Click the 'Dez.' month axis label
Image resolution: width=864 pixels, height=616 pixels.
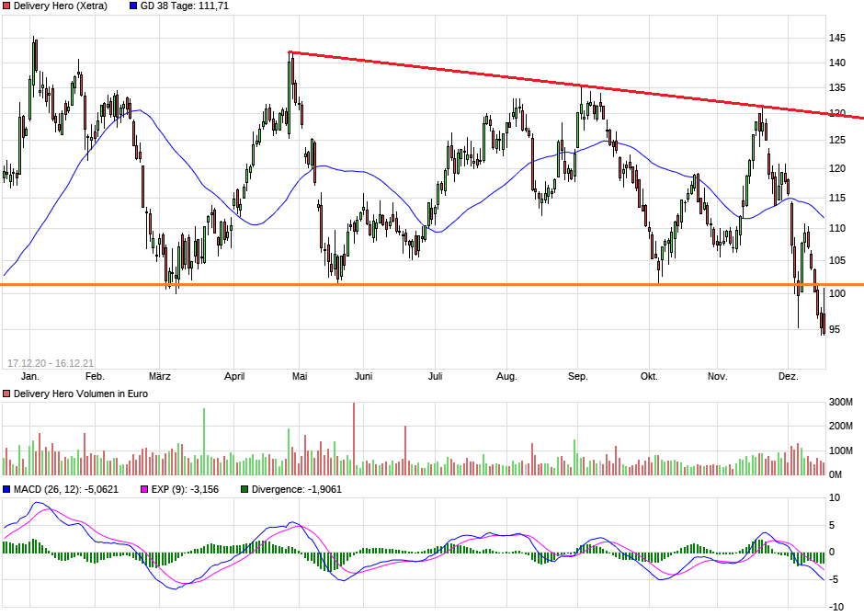(x=788, y=376)
